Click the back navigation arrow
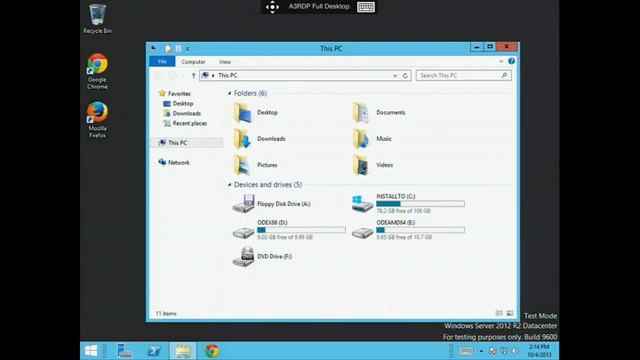Screen dimensions: 640x360 click(x=159, y=76)
